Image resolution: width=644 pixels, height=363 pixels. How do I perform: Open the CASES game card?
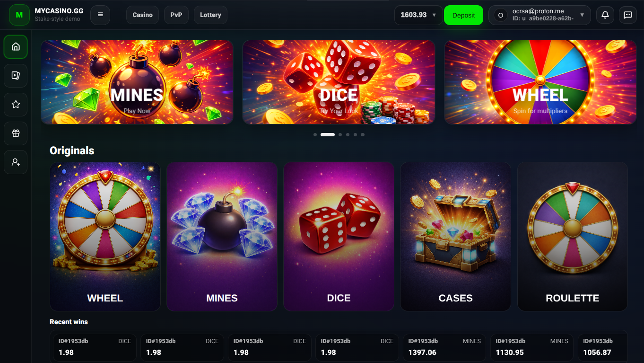[x=455, y=237]
